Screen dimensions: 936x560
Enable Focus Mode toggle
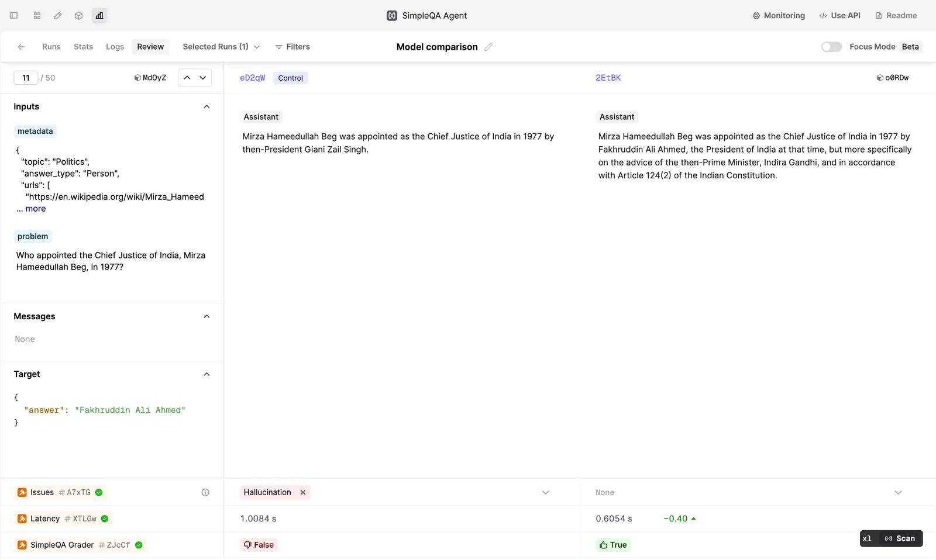(831, 47)
